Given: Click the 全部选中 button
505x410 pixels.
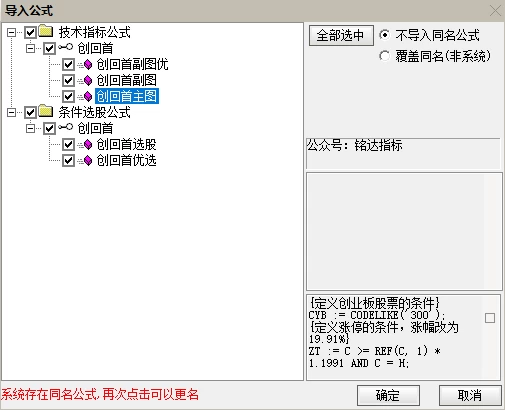Looking at the screenshot, I should click(x=341, y=35).
